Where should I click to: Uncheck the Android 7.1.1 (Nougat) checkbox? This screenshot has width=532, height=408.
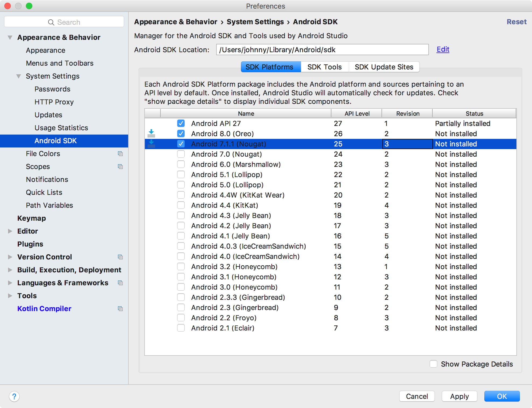181,144
